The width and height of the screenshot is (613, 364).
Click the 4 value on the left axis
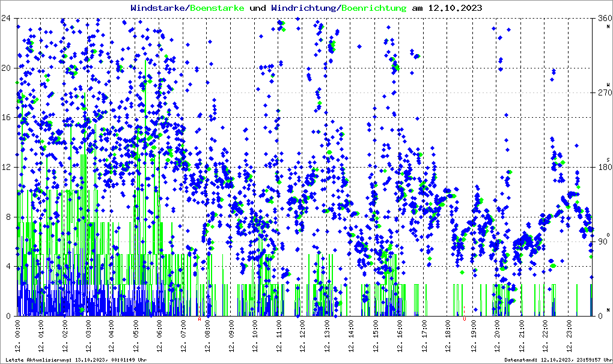tap(9, 266)
